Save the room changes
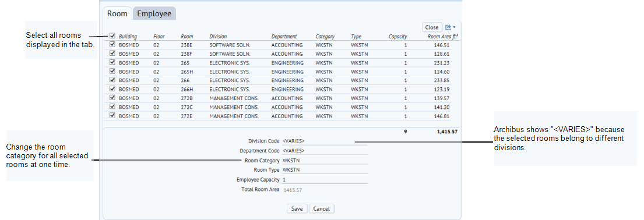Image resolution: width=644 pixels, height=220 pixels. click(x=297, y=208)
